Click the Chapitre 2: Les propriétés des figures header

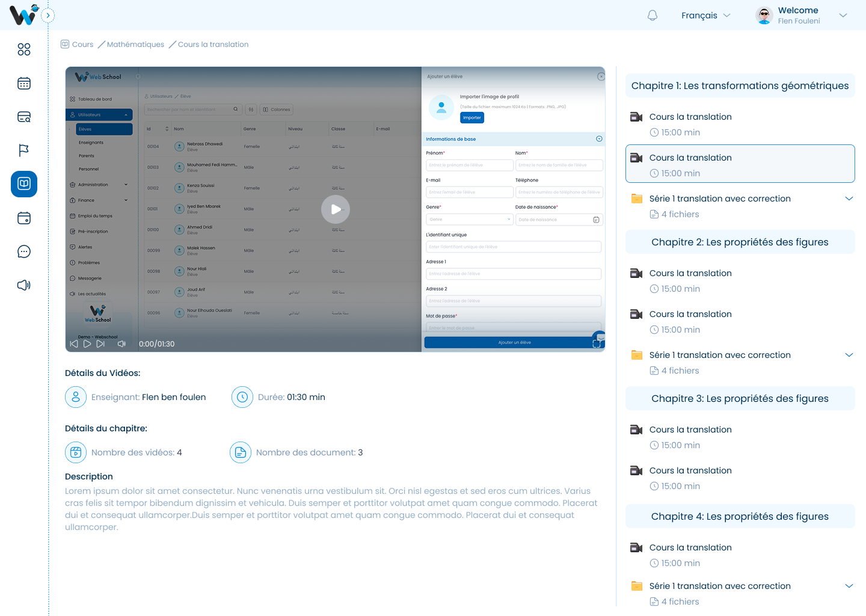740,242
